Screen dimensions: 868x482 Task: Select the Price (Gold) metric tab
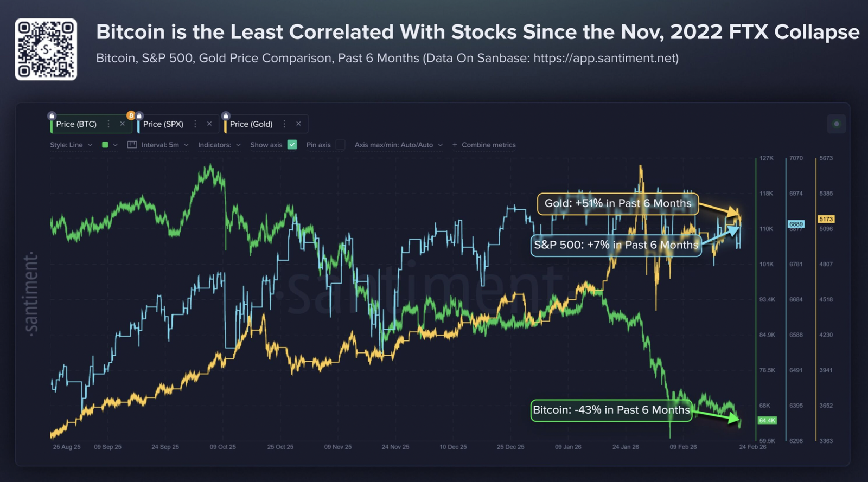click(x=251, y=124)
